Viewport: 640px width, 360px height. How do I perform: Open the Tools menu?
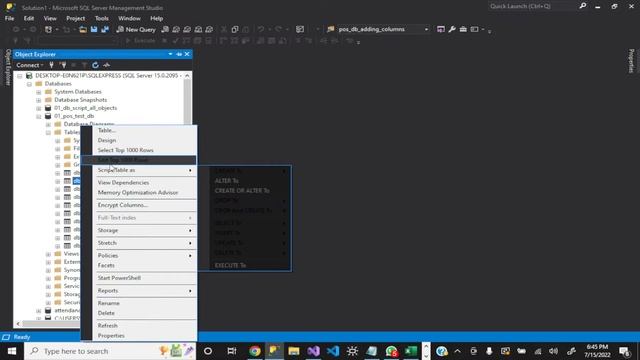tap(102, 18)
